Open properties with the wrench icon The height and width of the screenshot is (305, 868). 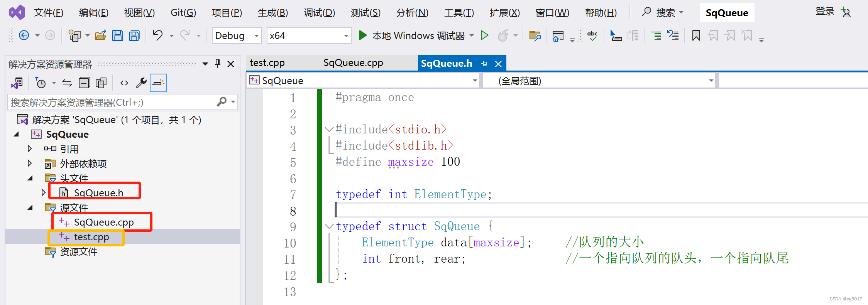click(141, 83)
